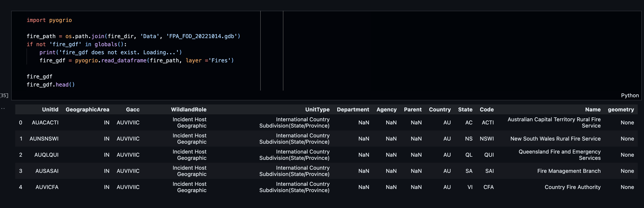This screenshot has width=644, height=208.
Task: Select the GeographicArea column header
Action: click(88, 109)
